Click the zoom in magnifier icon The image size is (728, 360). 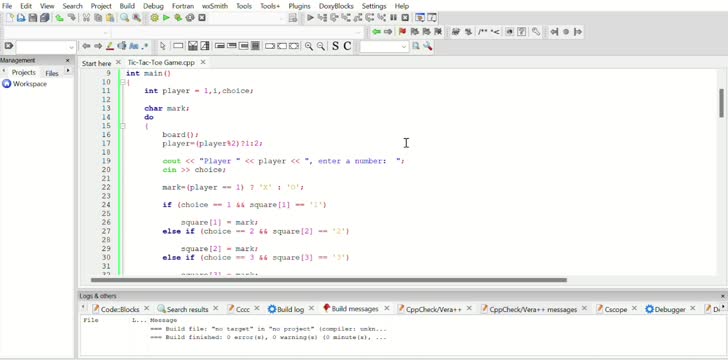tap(308, 46)
